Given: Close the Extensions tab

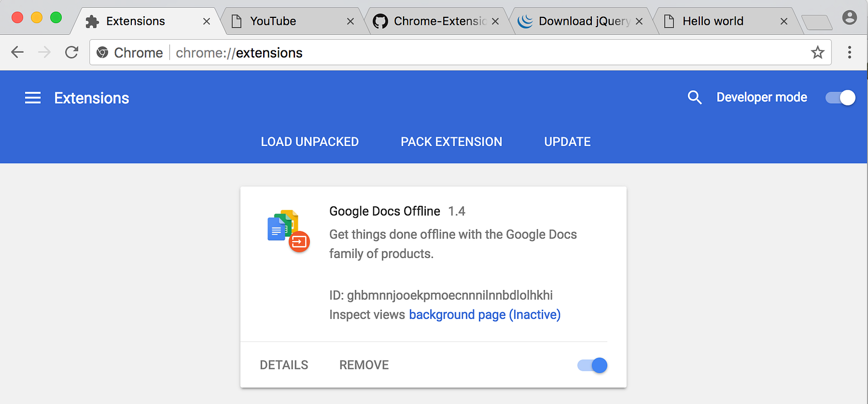Looking at the screenshot, I should (x=207, y=21).
